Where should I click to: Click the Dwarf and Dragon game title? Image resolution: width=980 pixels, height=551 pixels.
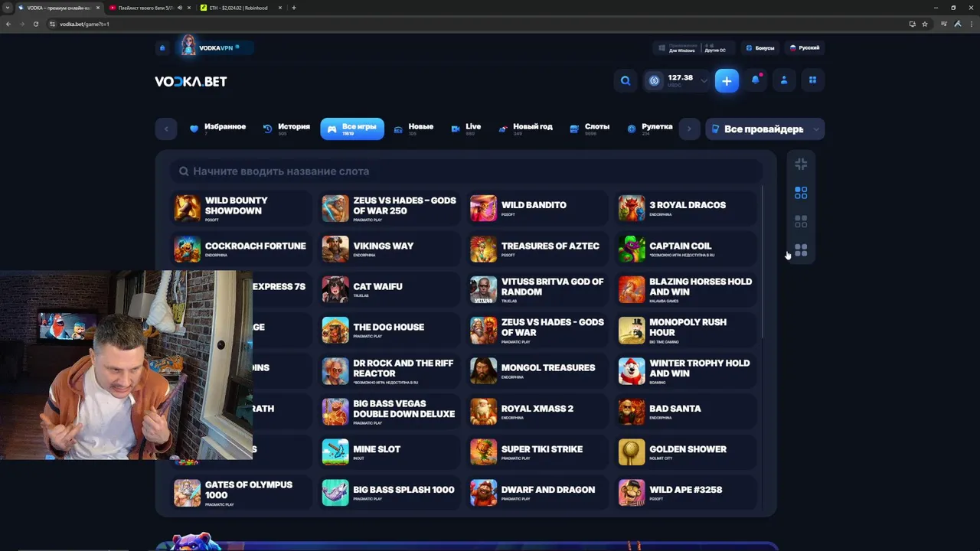point(548,490)
